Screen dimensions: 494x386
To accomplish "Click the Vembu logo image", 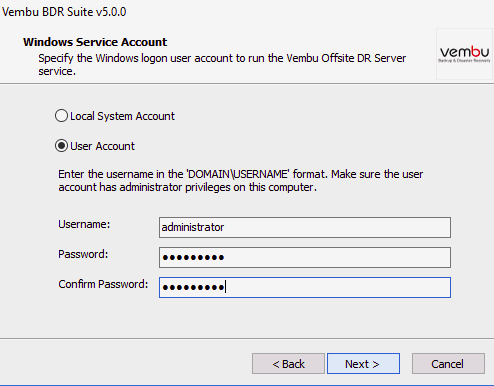I will (464, 54).
